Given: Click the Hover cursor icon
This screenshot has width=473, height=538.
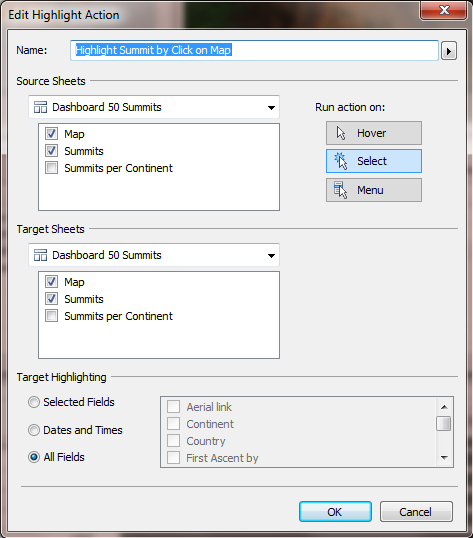Looking at the screenshot, I should coord(341,133).
